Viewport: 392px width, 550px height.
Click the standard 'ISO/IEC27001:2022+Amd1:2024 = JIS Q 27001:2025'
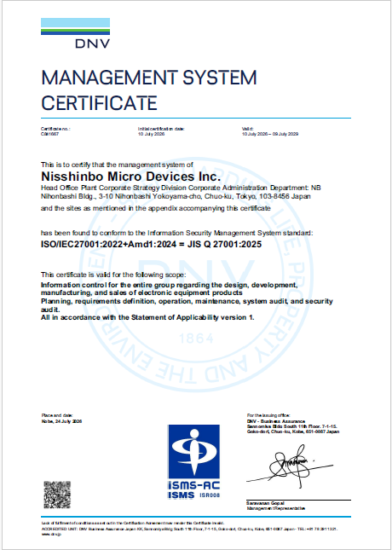[x=151, y=245]
